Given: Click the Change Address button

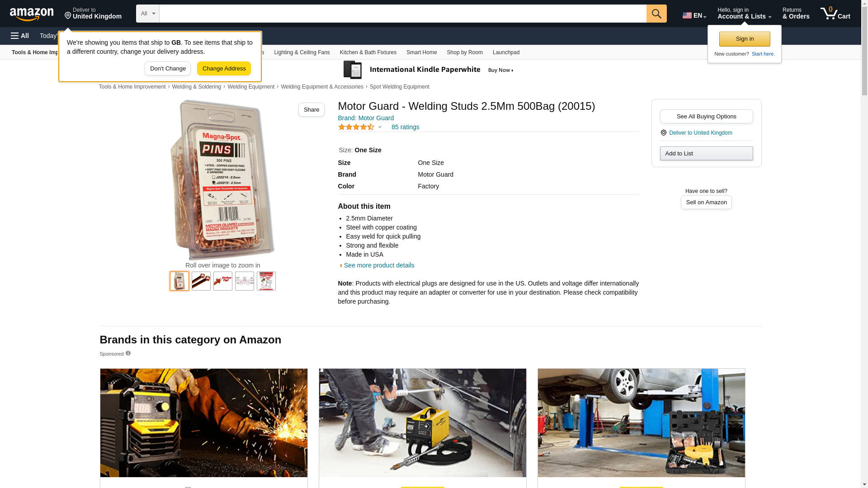Looking at the screenshot, I should pyautogui.click(x=224, y=69).
